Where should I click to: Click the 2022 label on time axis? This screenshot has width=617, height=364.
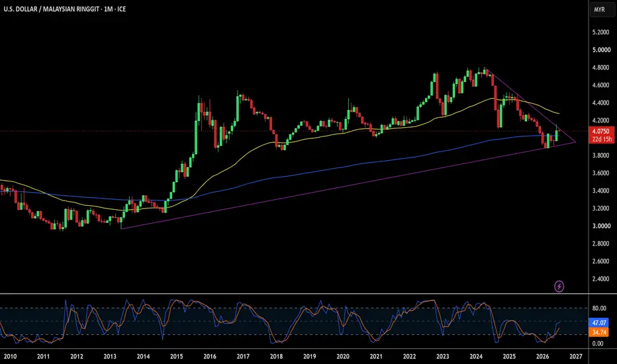point(409,357)
